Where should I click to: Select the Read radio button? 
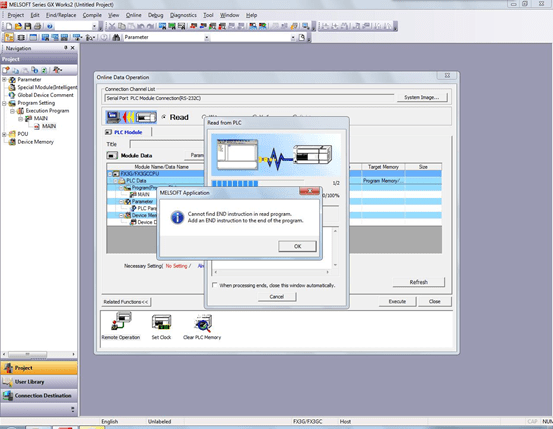pos(164,117)
